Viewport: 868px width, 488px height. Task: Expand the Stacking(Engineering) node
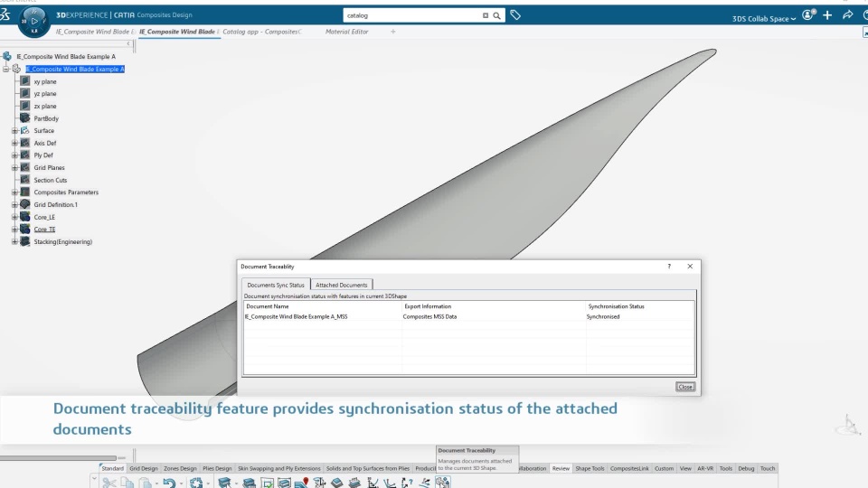(15, 241)
